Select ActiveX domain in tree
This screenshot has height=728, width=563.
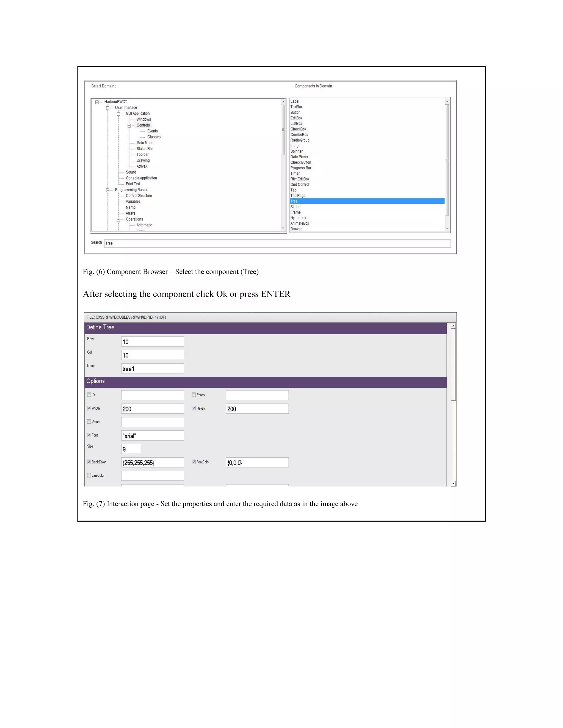point(142,166)
